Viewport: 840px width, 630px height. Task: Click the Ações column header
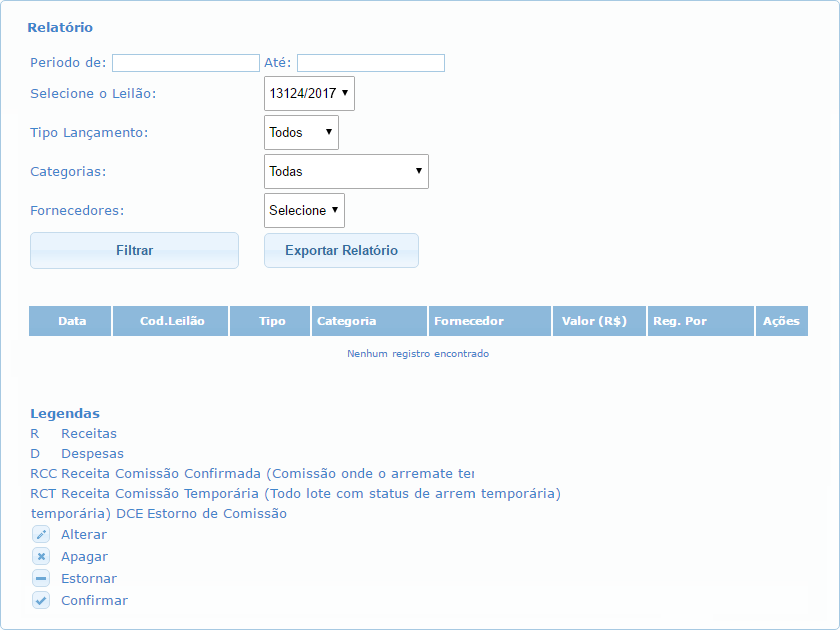tap(781, 321)
